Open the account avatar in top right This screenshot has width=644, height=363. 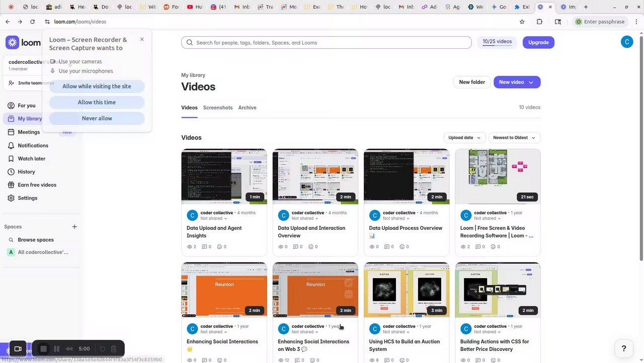[x=626, y=42]
